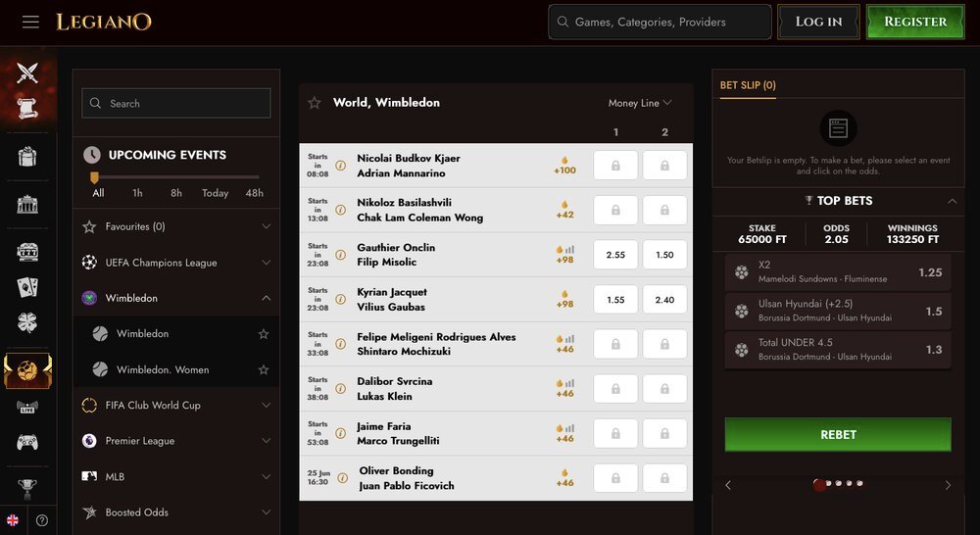980x535 pixels.
Task: Open the scroll sidebar icon
Action: coord(27,109)
